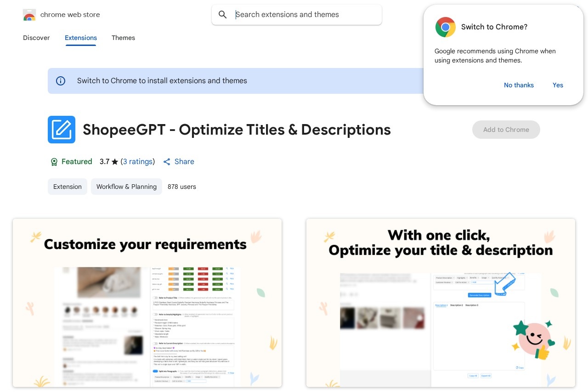The image size is (588, 392).
Task: Click the search magnifier icon
Action: (223, 15)
